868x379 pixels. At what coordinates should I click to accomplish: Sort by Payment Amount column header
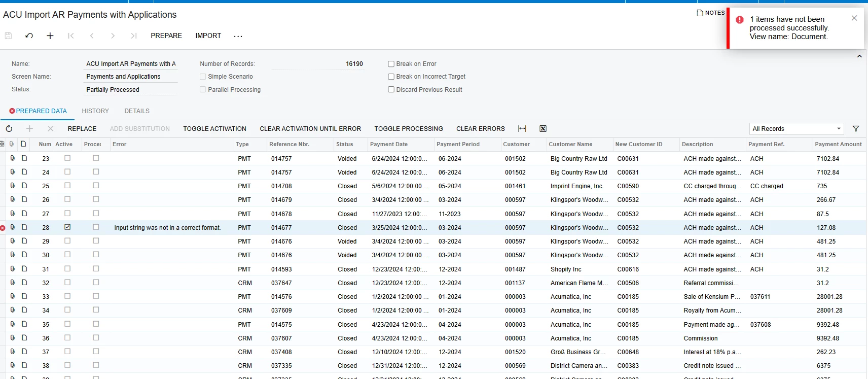[x=838, y=144]
